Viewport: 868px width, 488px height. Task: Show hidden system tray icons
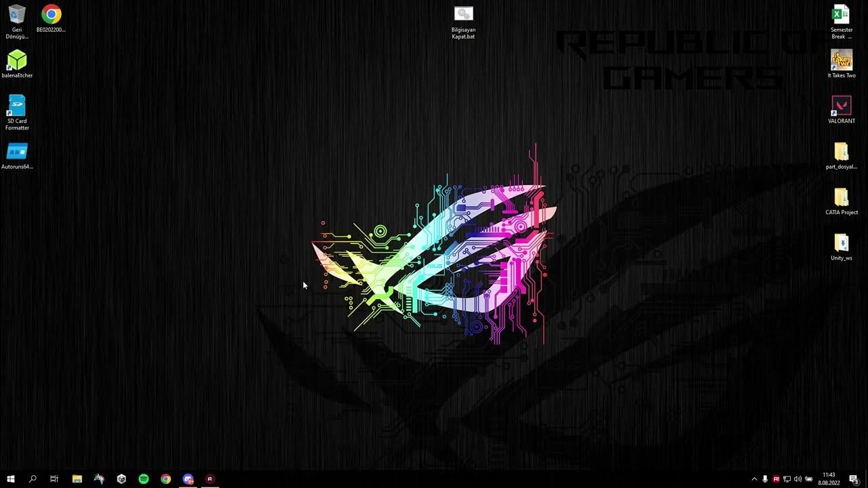point(754,479)
